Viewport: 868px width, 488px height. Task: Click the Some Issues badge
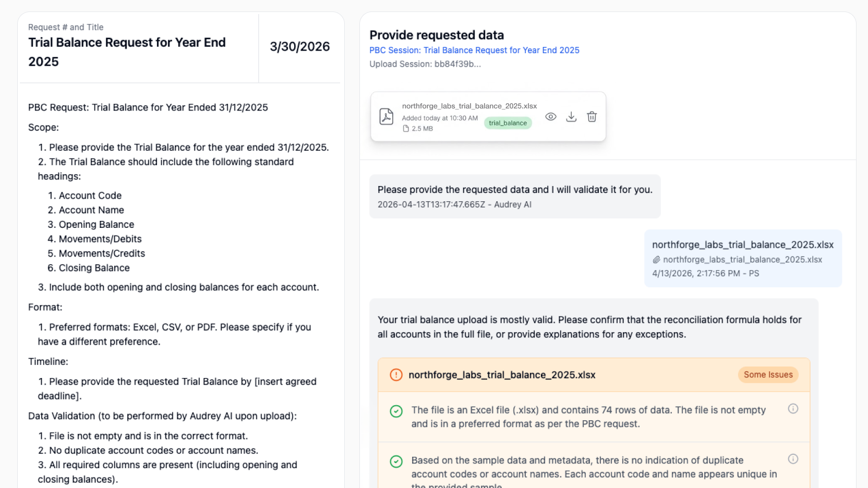(x=767, y=374)
